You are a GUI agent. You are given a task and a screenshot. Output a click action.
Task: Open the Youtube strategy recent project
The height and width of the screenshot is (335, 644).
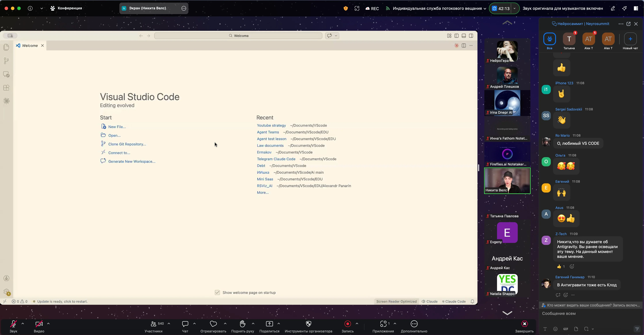[x=271, y=125]
